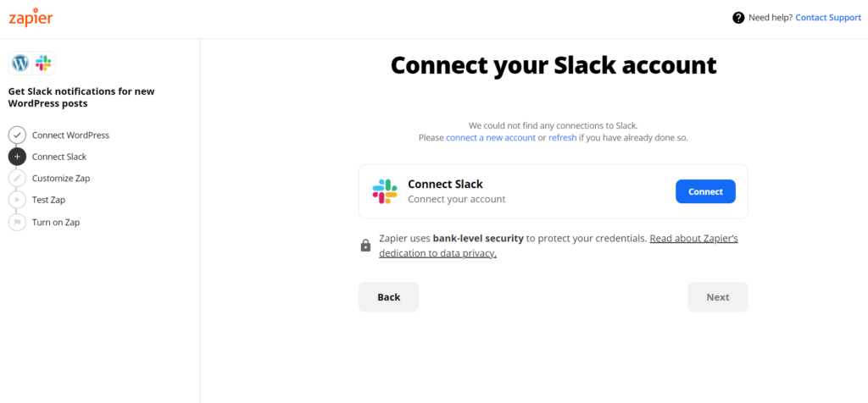The height and width of the screenshot is (403, 868).
Task: Click the help question mark icon
Action: 738,18
